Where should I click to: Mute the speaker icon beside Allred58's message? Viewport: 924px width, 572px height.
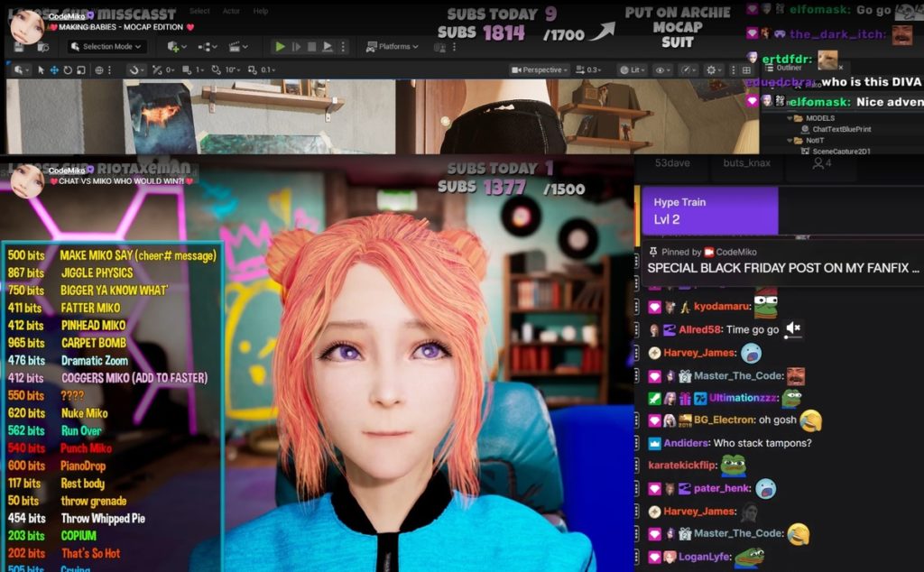click(x=792, y=328)
